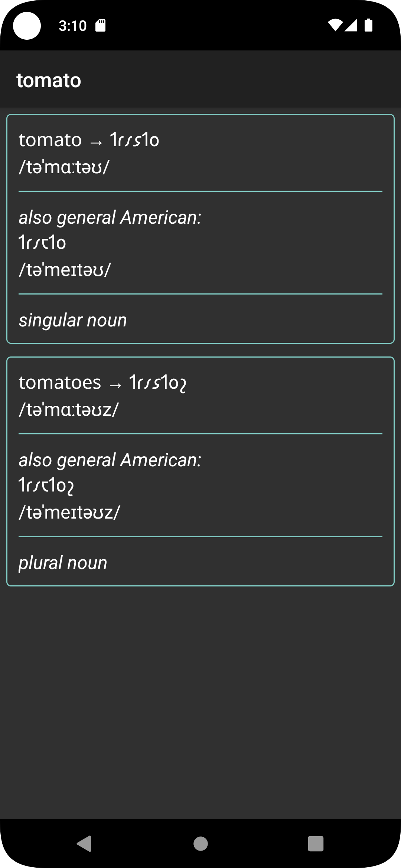Tap the /təˈmeɪtəʊ/ American pronunciation

coord(65,270)
